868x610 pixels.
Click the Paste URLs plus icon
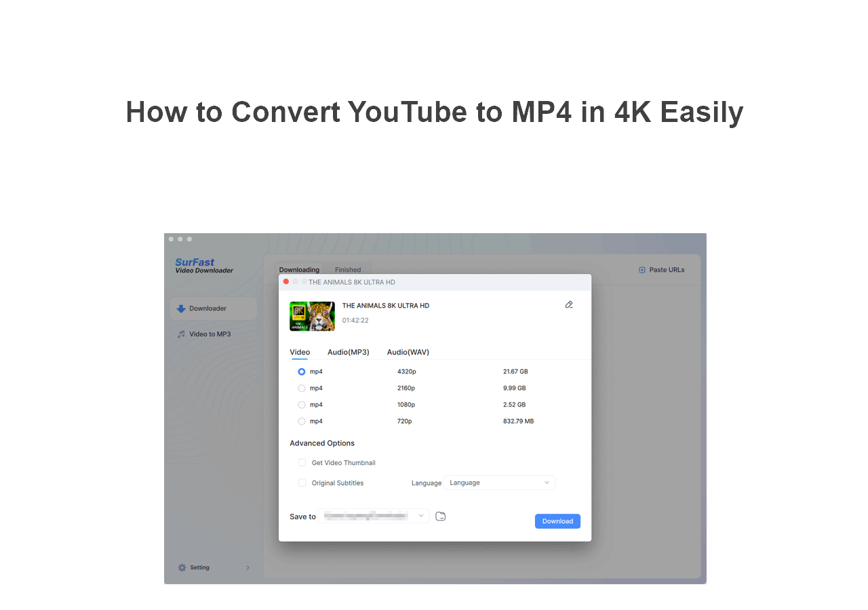pyautogui.click(x=642, y=270)
